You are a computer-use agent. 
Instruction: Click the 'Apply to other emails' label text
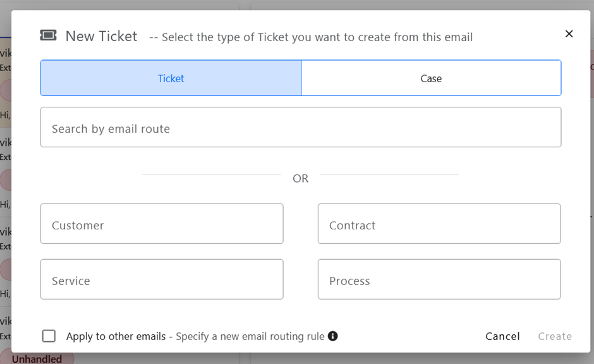[116, 337]
